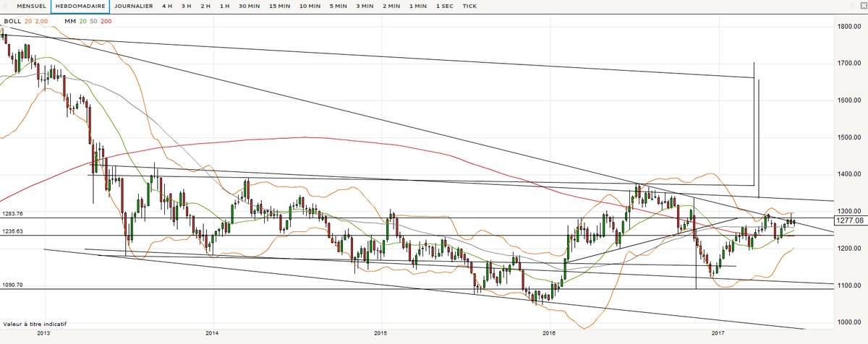
Task: Click the horizontal level label 1283.76
Action: click(x=13, y=214)
